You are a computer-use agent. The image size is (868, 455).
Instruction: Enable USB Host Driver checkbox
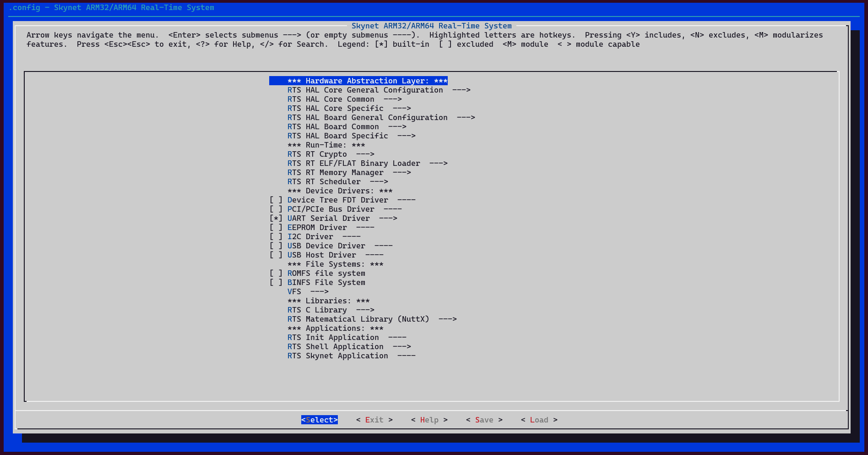click(276, 255)
